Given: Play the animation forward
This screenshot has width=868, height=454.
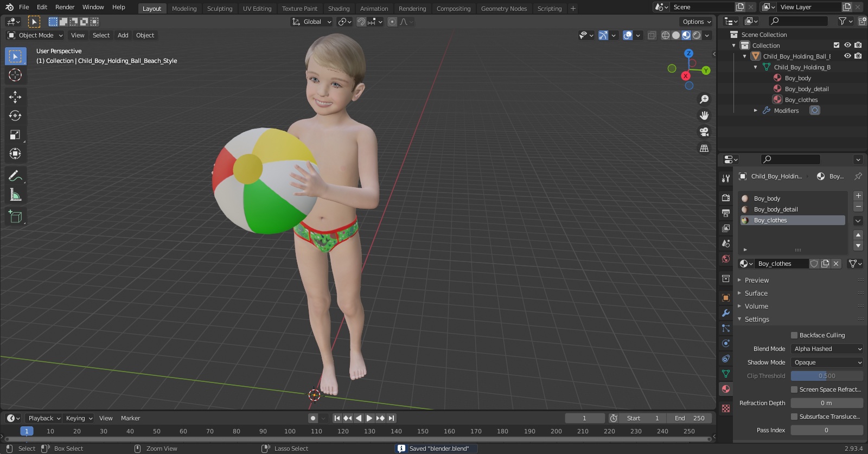Looking at the screenshot, I should pos(369,418).
